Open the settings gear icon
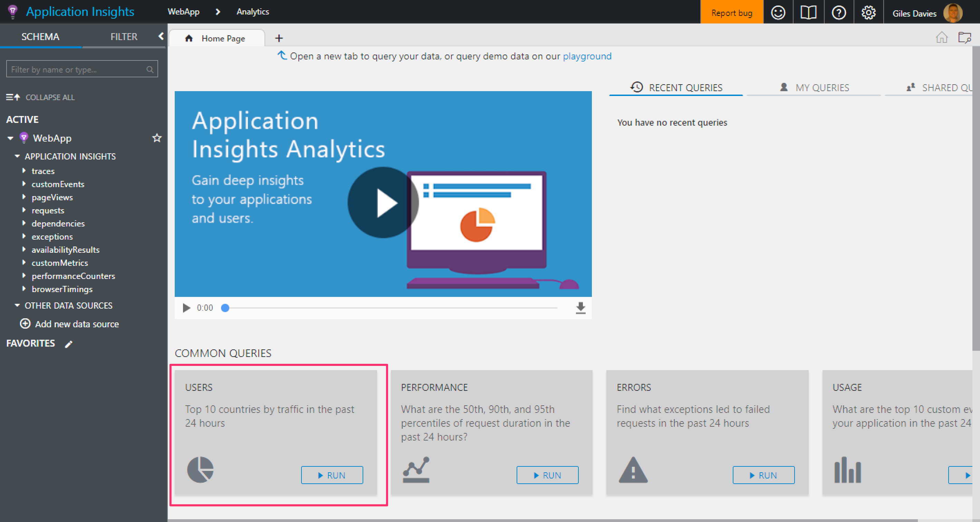Image resolution: width=980 pixels, height=522 pixels. pos(868,12)
